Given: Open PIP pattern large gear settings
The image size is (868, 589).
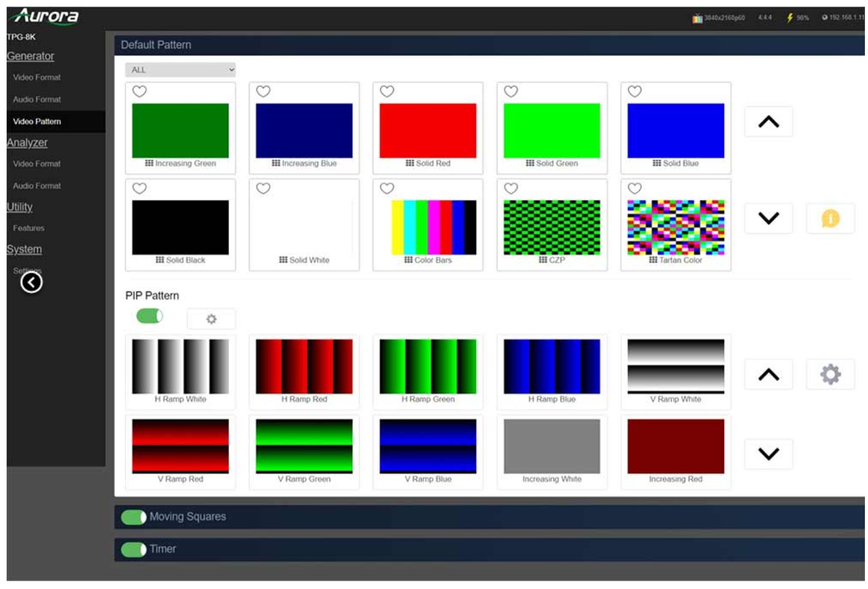Looking at the screenshot, I should pyautogui.click(x=830, y=374).
